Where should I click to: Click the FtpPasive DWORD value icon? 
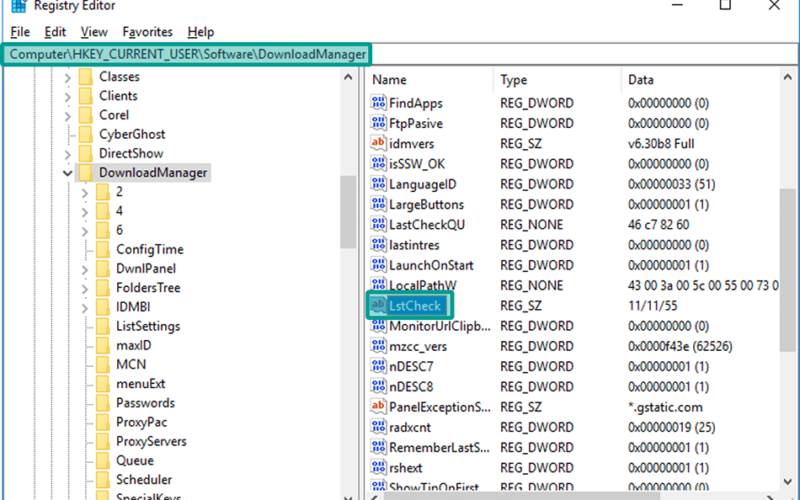378,123
